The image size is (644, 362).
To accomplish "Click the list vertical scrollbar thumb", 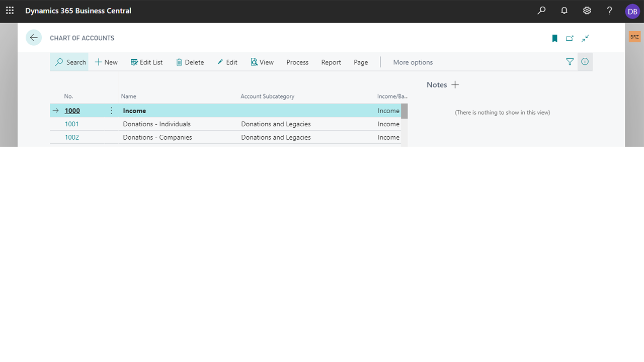I will 405,111.
